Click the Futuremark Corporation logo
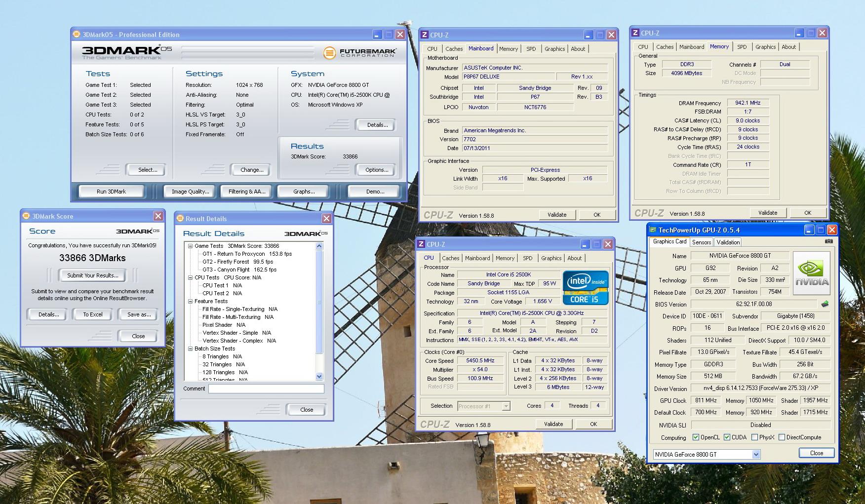865x504 pixels. (360, 52)
